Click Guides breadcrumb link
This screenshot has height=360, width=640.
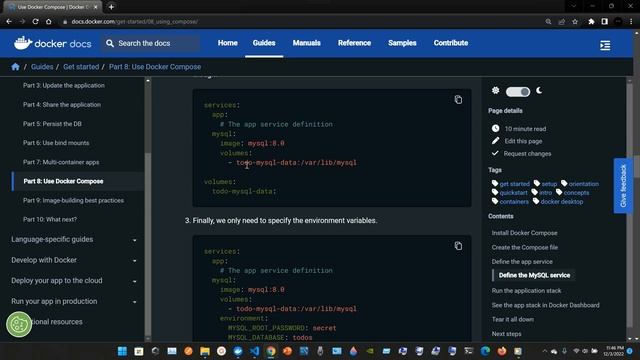(x=42, y=67)
